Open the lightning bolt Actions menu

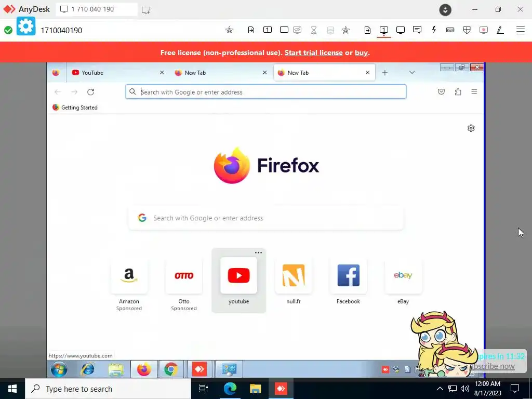click(434, 30)
